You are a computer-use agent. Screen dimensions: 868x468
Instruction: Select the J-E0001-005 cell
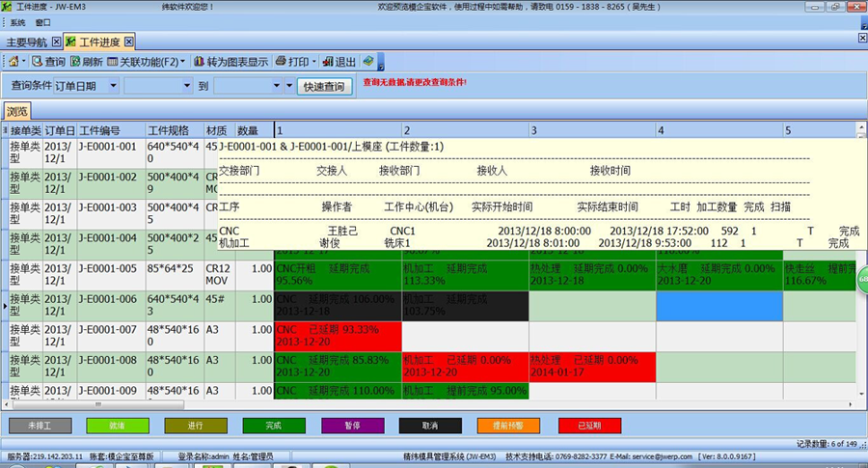pos(111,275)
